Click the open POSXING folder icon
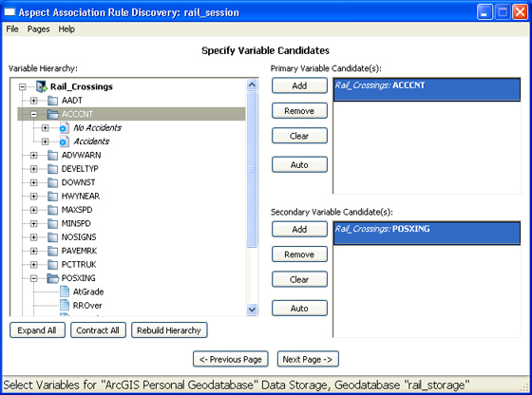532x395 pixels. click(52, 278)
